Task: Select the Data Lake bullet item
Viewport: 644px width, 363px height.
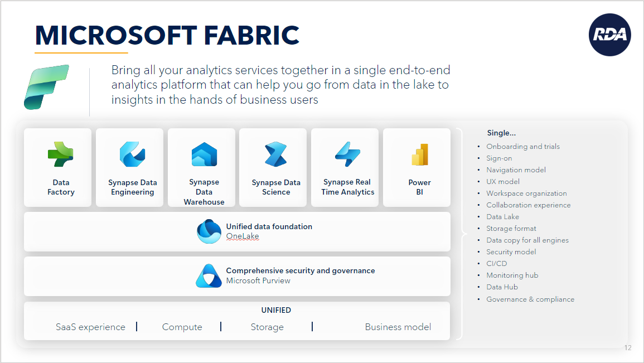Action: pyautogui.click(x=502, y=216)
